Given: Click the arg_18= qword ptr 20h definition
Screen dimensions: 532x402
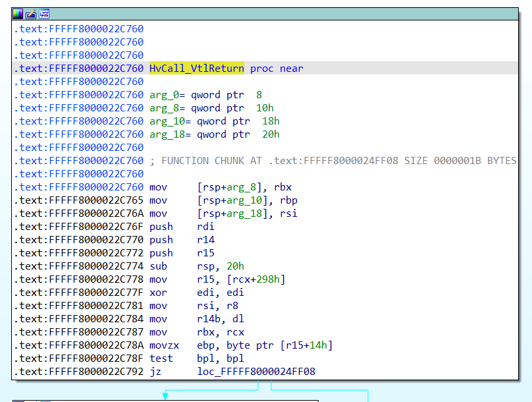Looking at the screenshot, I should click(215, 134).
